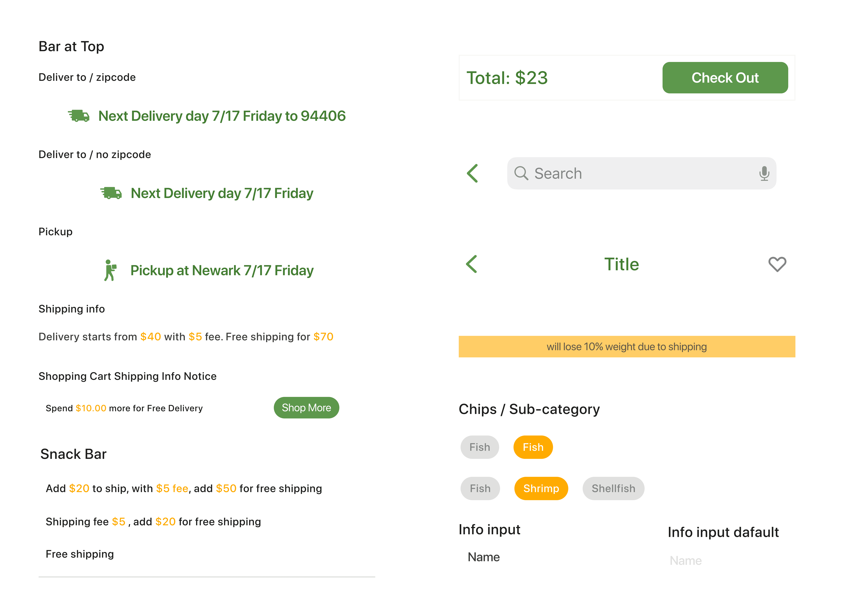Image resolution: width=843 pixels, height=616 pixels.
Task: Click the 'Bar at Top' heading
Action: coord(71,47)
